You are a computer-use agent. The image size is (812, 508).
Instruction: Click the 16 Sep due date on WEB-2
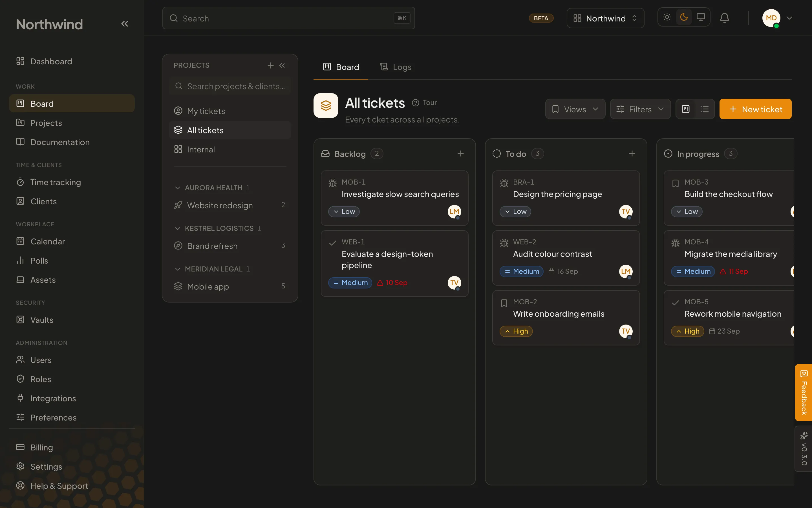(x=563, y=271)
